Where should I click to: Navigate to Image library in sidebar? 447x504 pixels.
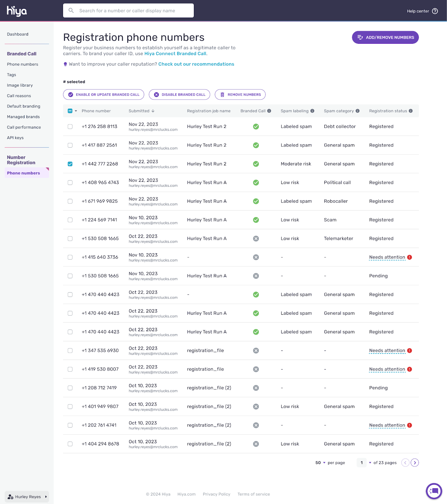20,85
